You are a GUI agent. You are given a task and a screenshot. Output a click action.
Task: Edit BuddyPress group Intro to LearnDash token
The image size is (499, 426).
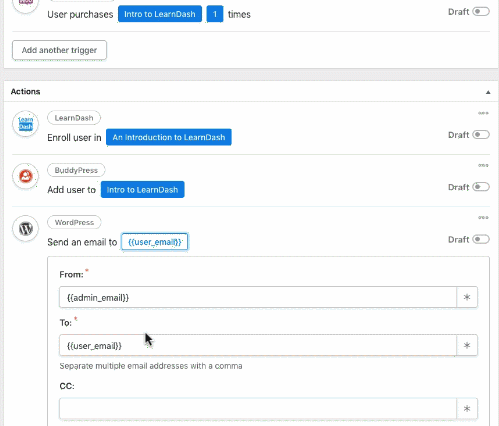point(142,190)
